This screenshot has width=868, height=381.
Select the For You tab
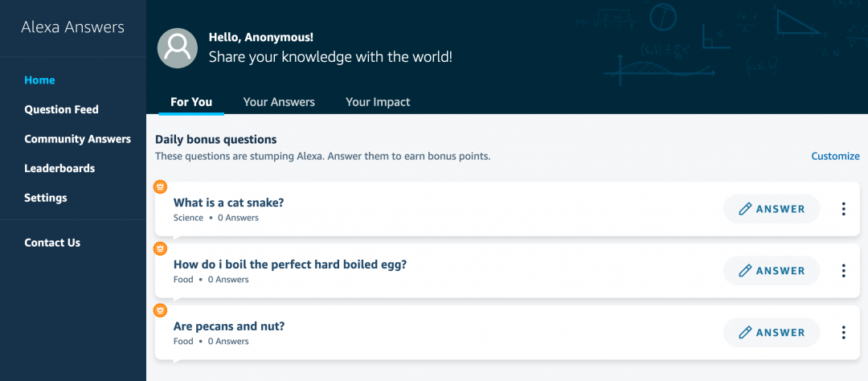click(191, 102)
